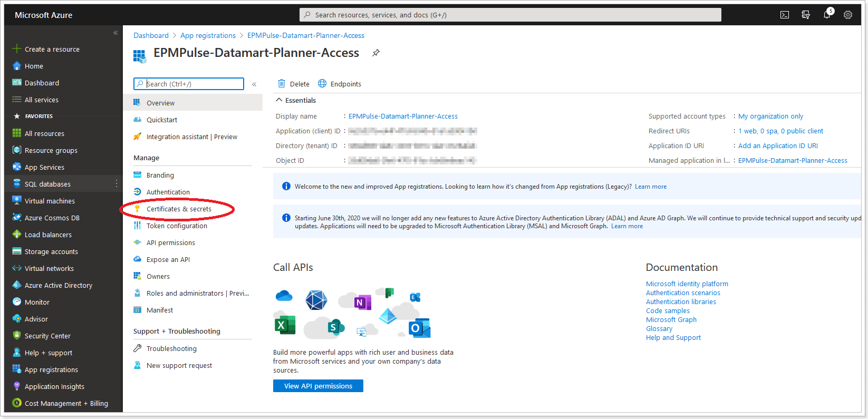Open Microsoft identity platform documentation link
The height and width of the screenshot is (419, 868).
[x=687, y=284]
